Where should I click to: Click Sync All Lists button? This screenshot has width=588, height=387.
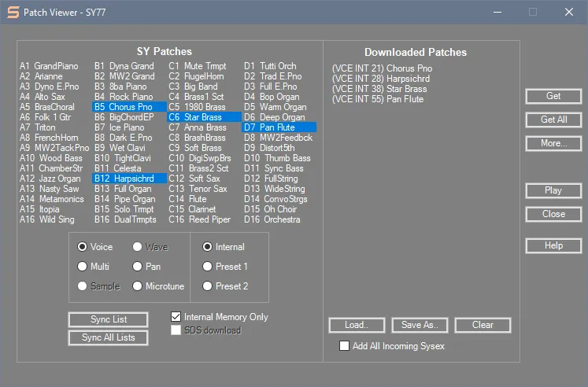108,337
